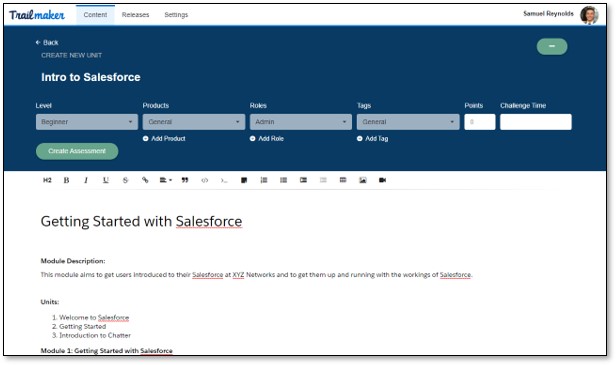Insert an image with the picture icon
616x365 pixels.
pos(363,180)
